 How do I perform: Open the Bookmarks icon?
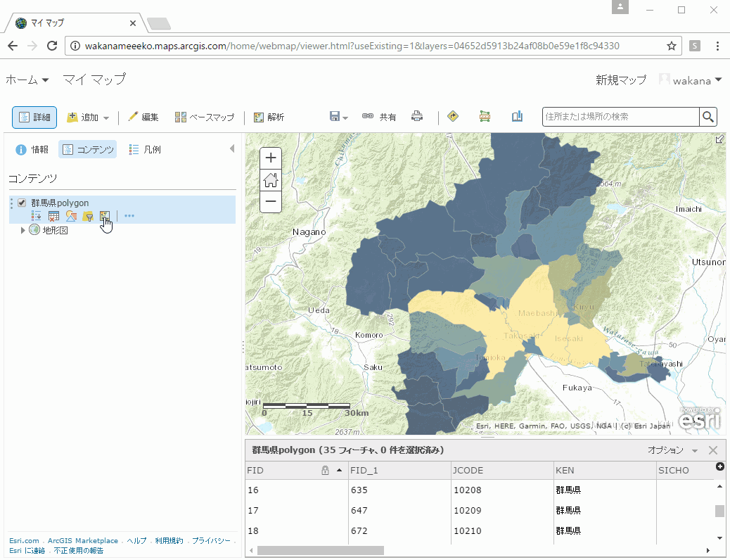coord(517,117)
